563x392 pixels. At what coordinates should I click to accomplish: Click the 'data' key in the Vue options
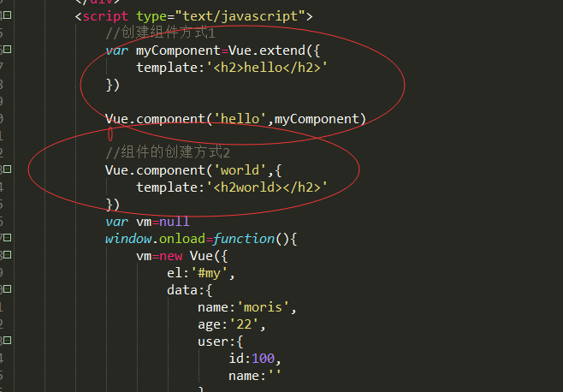182,290
